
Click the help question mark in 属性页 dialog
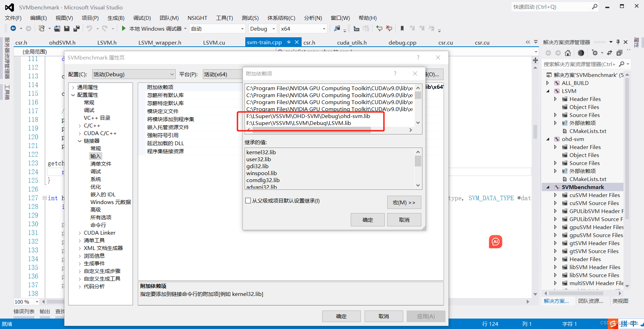tap(418, 57)
